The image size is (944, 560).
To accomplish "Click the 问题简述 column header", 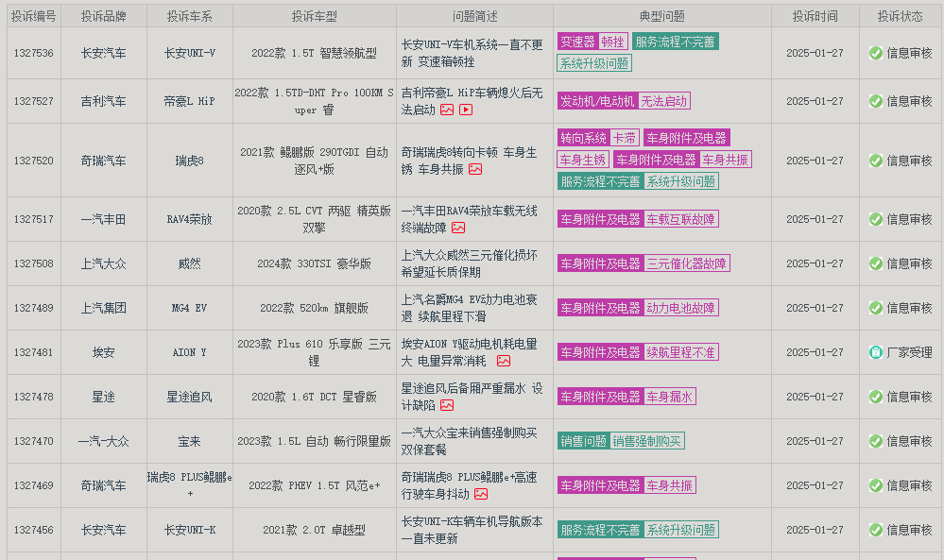I will tap(475, 16).
